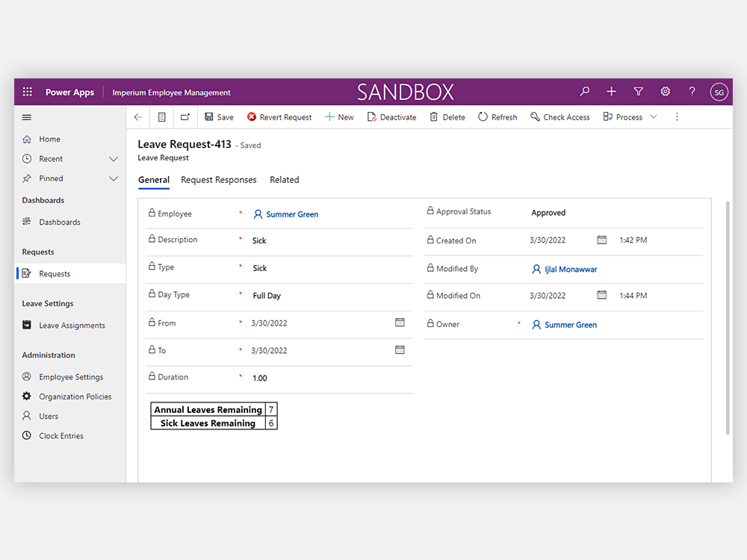
Task: Open Organization Policies in the sidebar
Action: click(75, 396)
